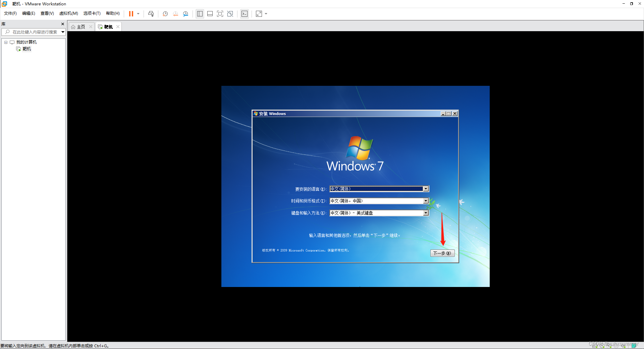Open the library search filter dropdown

coord(63,32)
